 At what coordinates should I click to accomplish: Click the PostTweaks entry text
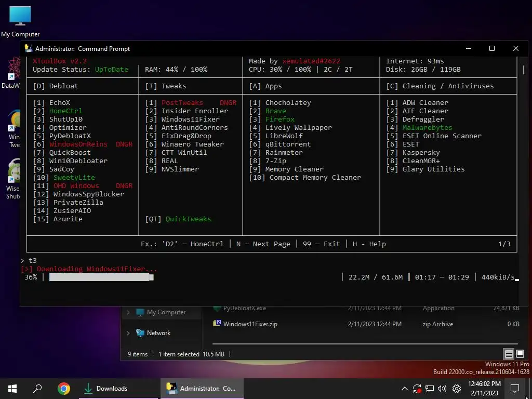pos(182,102)
